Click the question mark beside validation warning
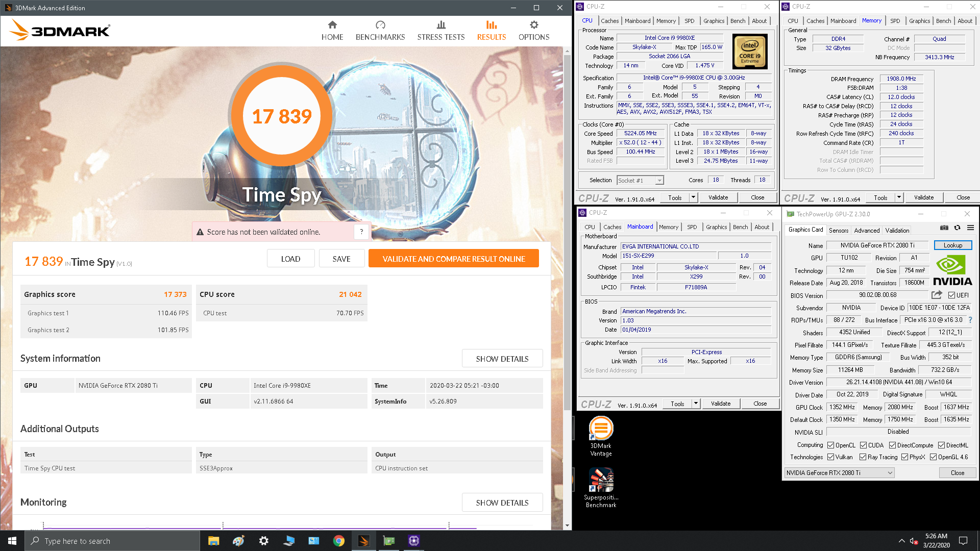 361,232
